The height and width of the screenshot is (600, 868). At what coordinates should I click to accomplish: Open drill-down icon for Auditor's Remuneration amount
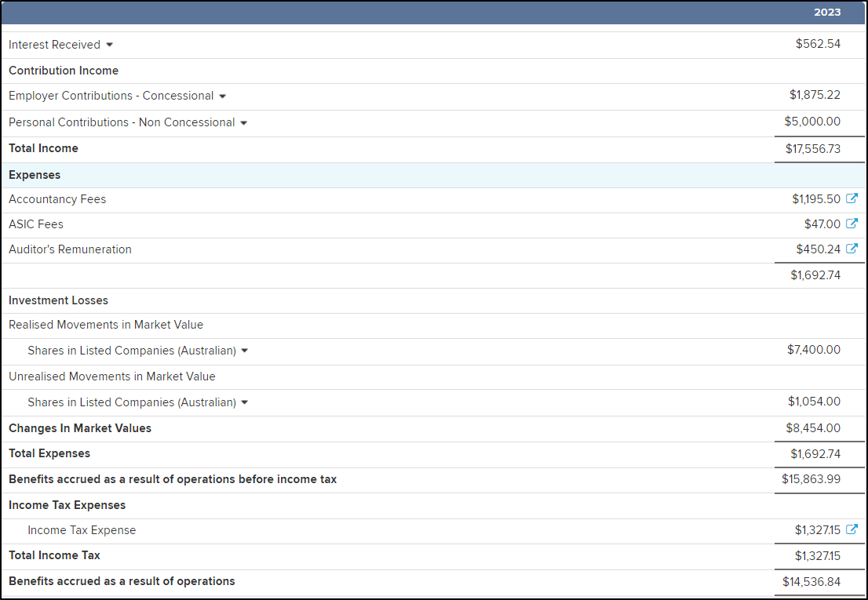[x=852, y=249]
